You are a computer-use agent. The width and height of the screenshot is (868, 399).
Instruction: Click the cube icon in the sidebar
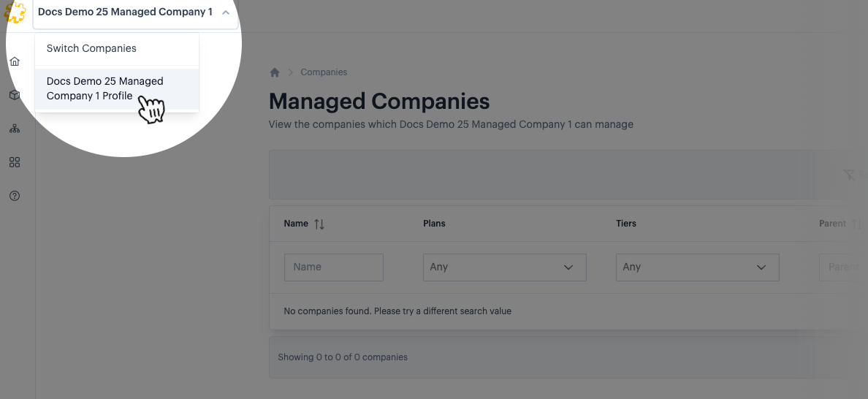tap(15, 95)
